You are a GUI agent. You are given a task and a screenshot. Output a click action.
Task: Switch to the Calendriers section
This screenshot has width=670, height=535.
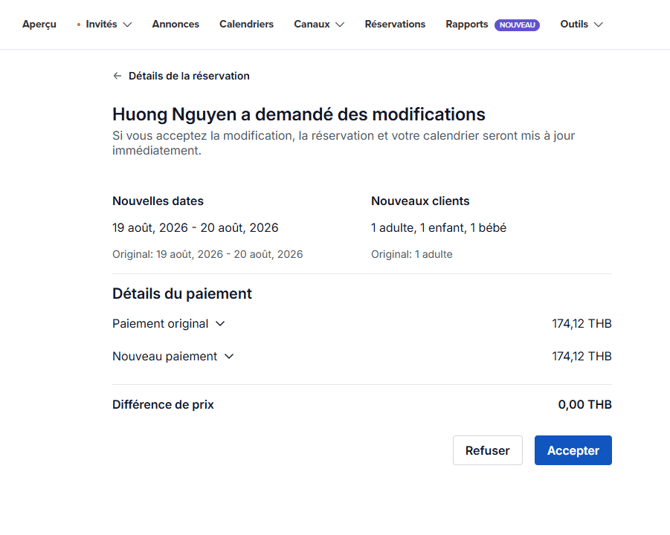246,24
